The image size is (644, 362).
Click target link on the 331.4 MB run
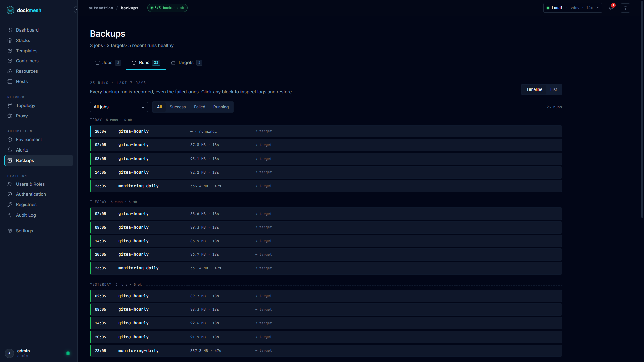pos(264,268)
